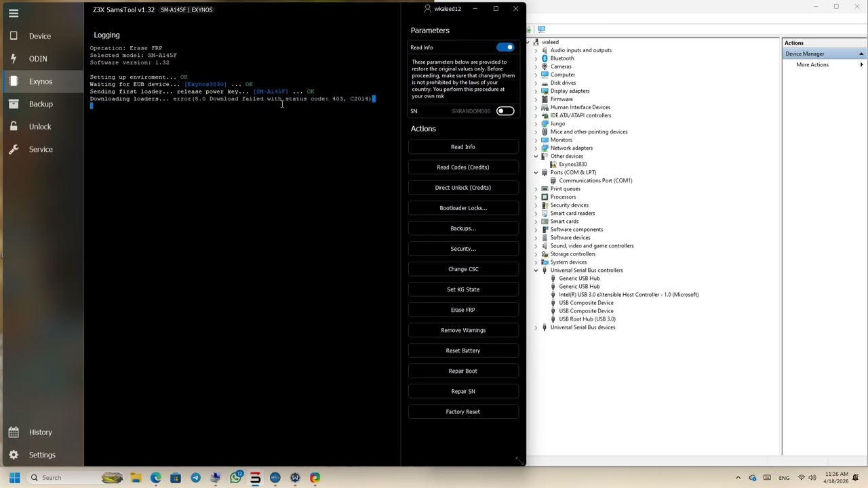868x488 pixels.
Task: Click the volume speaker icon in system tray
Action: (813, 478)
